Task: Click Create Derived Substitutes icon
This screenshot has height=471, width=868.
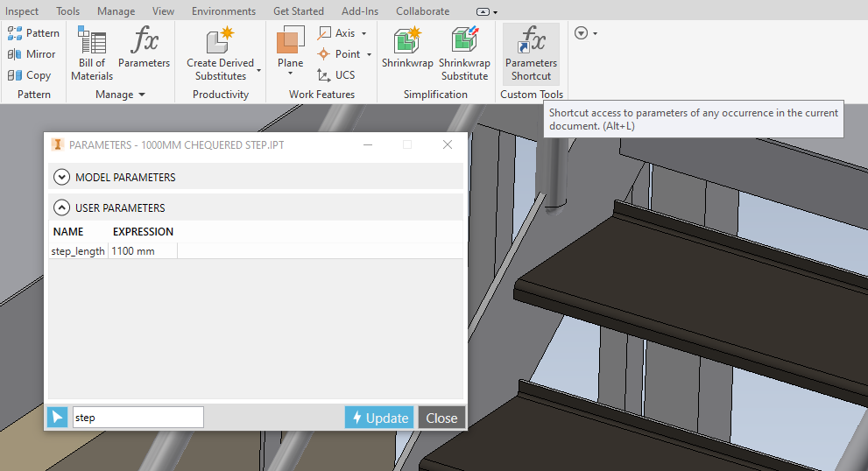Action: [221, 41]
